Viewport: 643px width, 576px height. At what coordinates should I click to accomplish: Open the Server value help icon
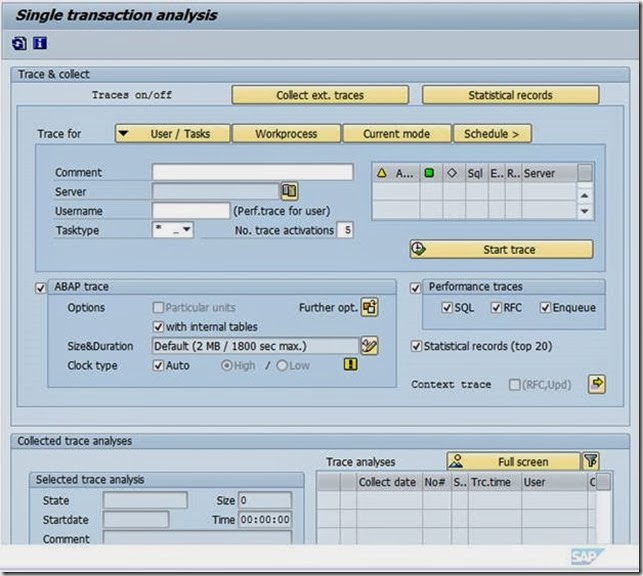click(289, 191)
